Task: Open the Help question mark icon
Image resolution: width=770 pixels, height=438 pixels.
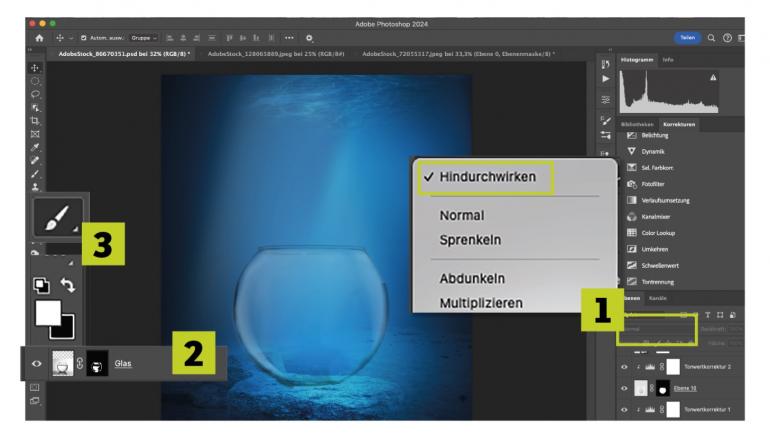Action: (727, 38)
